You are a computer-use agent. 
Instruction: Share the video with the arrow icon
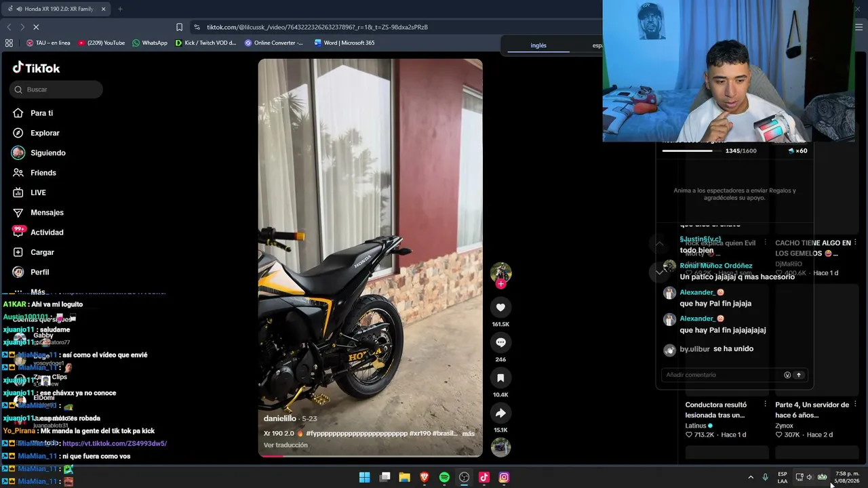500,413
